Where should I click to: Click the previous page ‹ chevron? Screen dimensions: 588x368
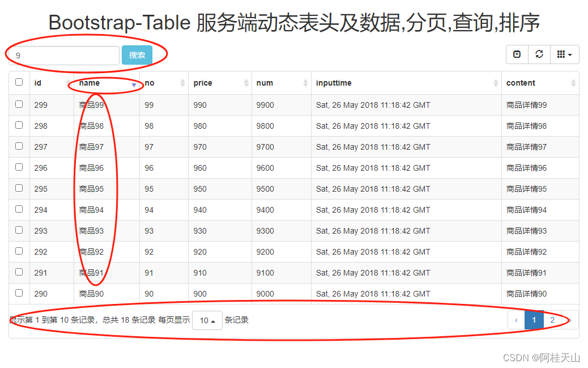pyautogui.click(x=516, y=320)
